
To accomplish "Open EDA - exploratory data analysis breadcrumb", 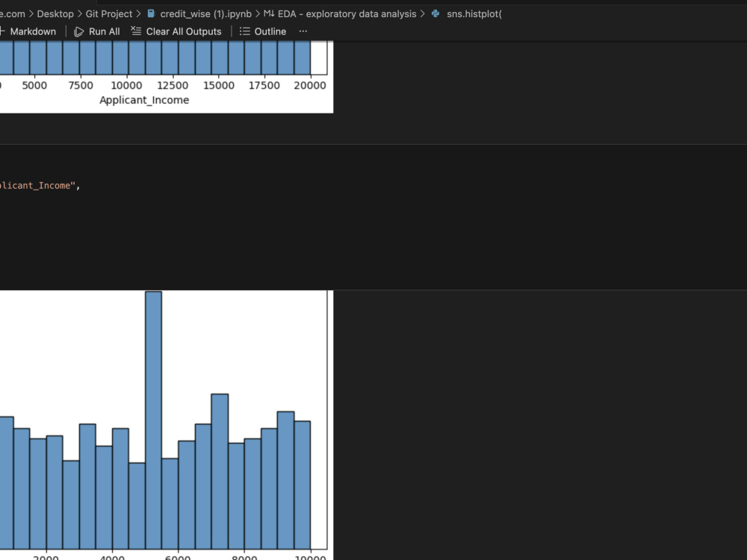I will pyautogui.click(x=347, y=13).
